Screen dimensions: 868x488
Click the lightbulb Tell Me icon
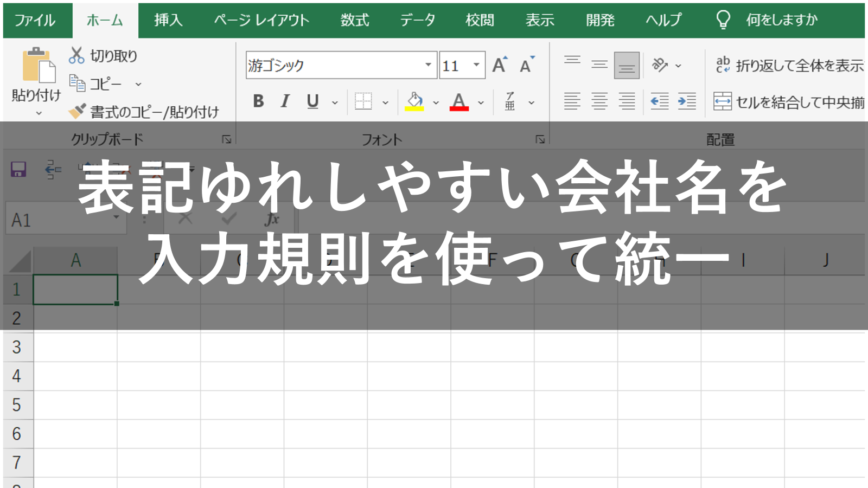(723, 20)
